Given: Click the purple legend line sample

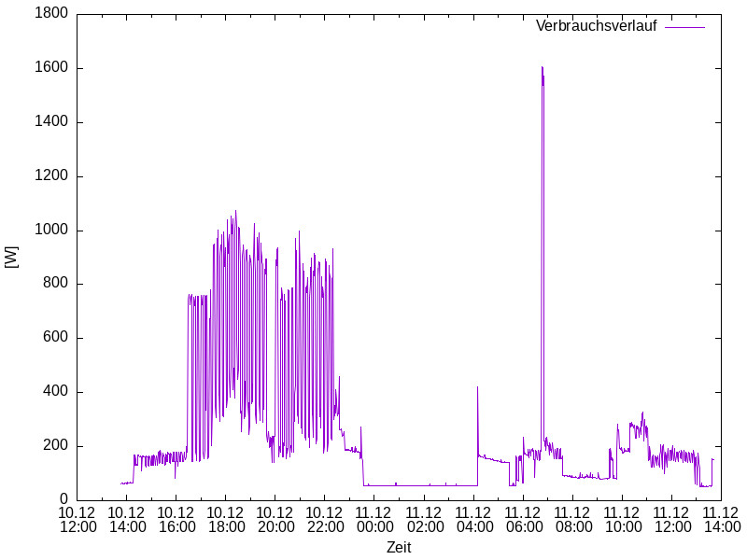Looking at the screenshot, I should coord(684,26).
